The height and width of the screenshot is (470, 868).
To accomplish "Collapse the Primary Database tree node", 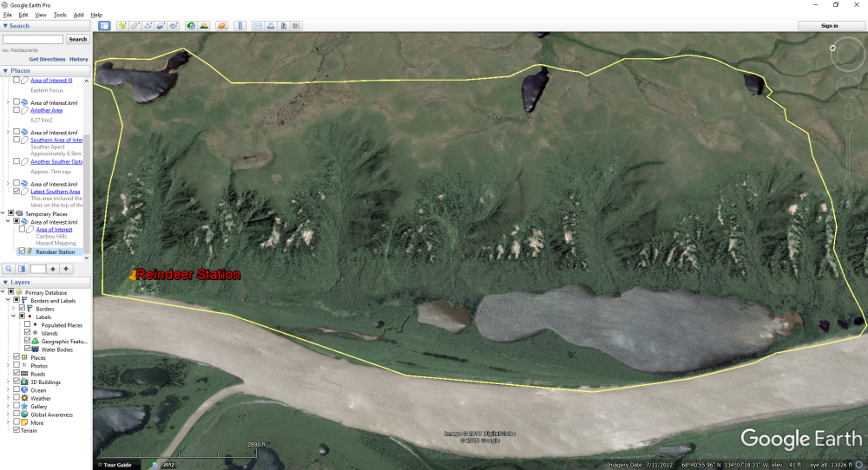I will pos(3,292).
